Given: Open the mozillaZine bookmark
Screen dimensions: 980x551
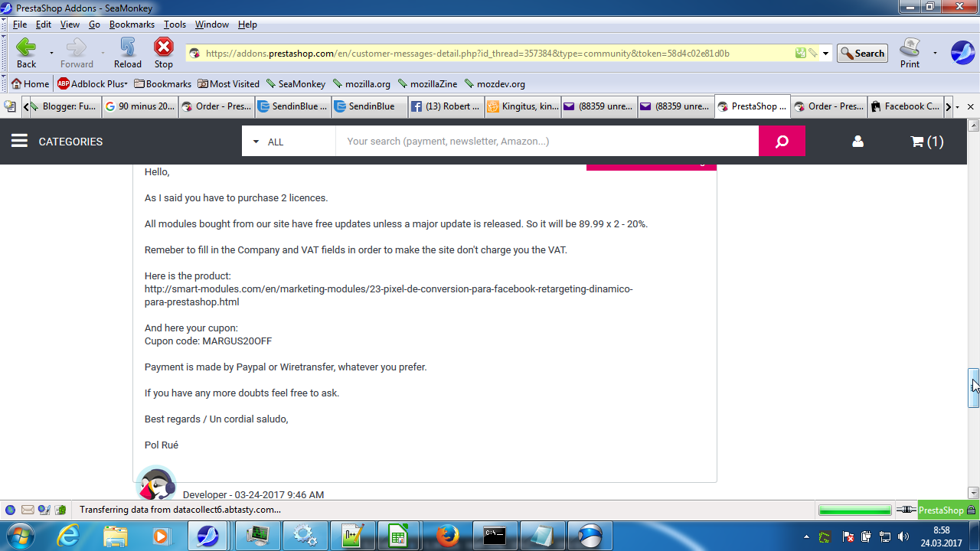Looking at the screenshot, I should tap(429, 84).
